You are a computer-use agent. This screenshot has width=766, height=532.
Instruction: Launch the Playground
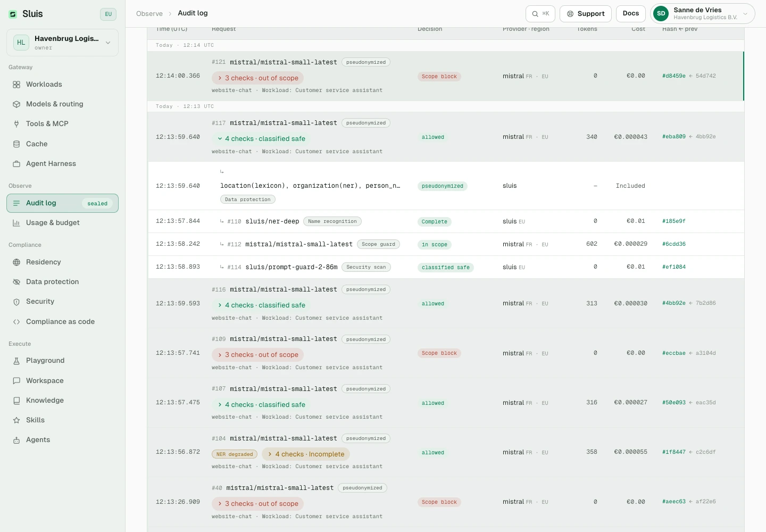(x=62, y=361)
